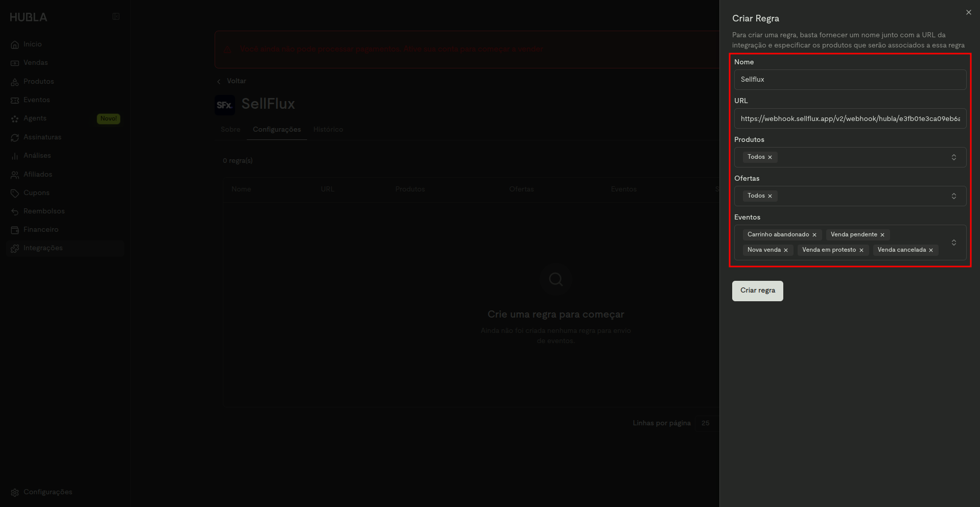Remove the Venda cancelada event tag
The height and width of the screenshot is (507, 980).
(931, 250)
